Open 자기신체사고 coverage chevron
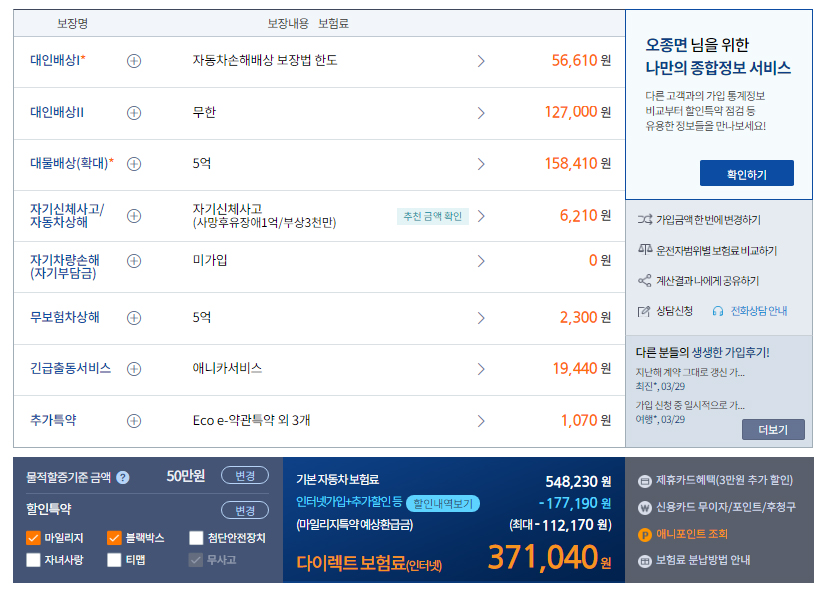The image size is (823, 590). click(x=481, y=216)
